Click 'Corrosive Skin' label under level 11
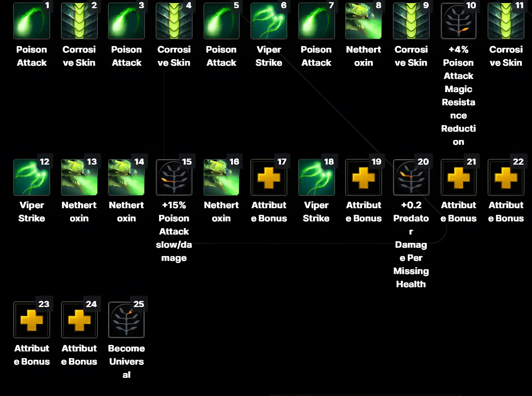This screenshot has width=532, height=396. coord(506,56)
